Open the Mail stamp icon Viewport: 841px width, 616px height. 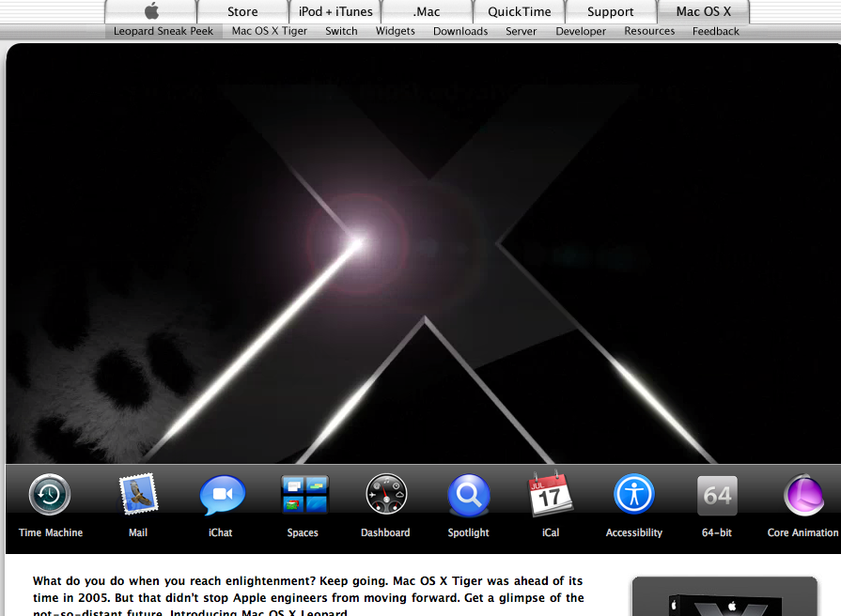(138, 494)
